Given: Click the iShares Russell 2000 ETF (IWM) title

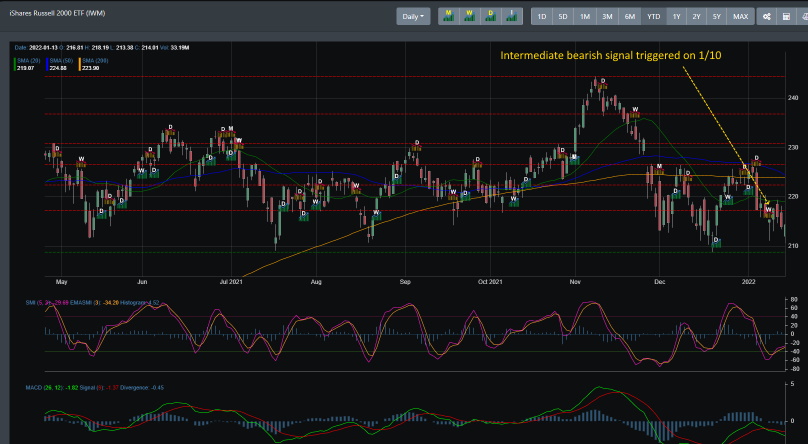Looking at the screenshot, I should (x=57, y=13).
